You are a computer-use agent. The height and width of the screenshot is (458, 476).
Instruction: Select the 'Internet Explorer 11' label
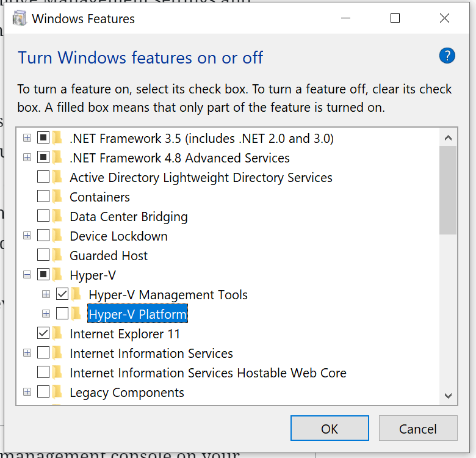click(x=124, y=334)
